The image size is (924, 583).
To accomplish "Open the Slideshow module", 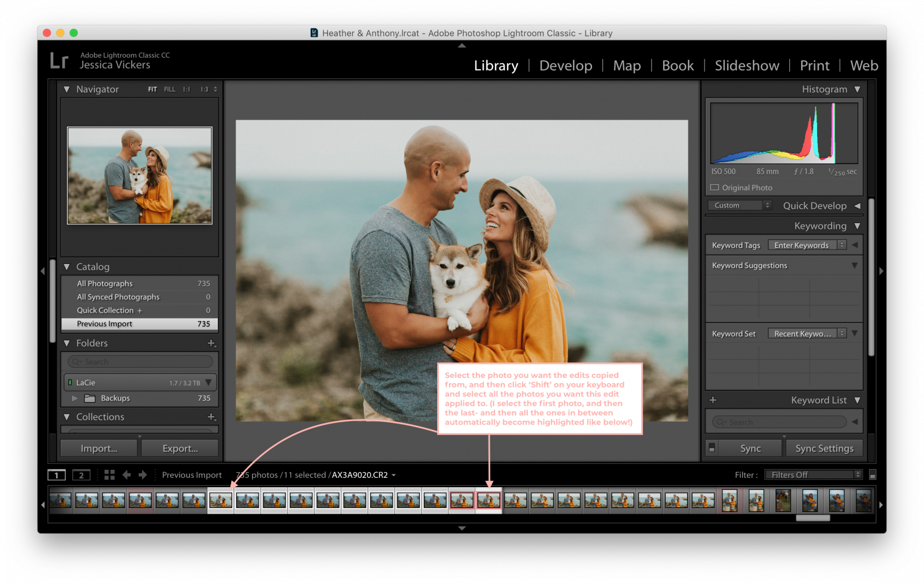I will pyautogui.click(x=746, y=65).
